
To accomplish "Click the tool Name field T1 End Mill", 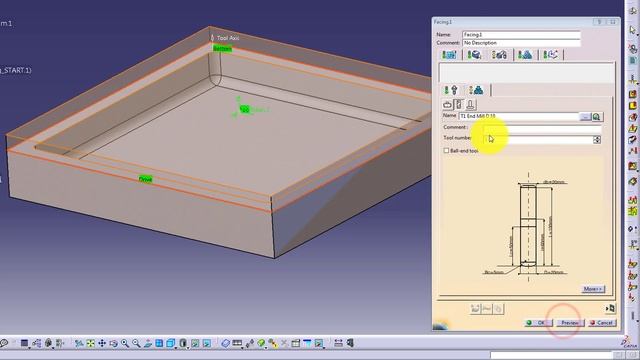I will pos(519,117).
